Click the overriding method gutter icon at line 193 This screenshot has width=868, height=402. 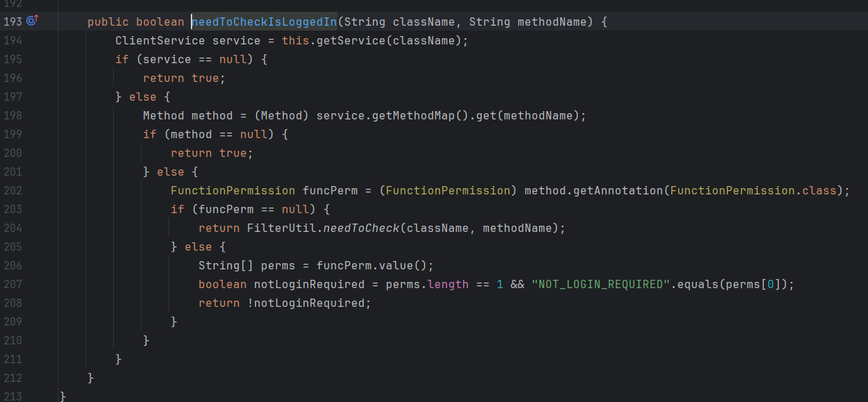tap(32, 21)
